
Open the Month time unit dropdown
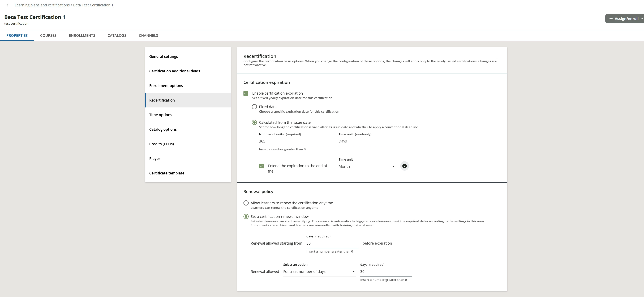pos(367,166)
